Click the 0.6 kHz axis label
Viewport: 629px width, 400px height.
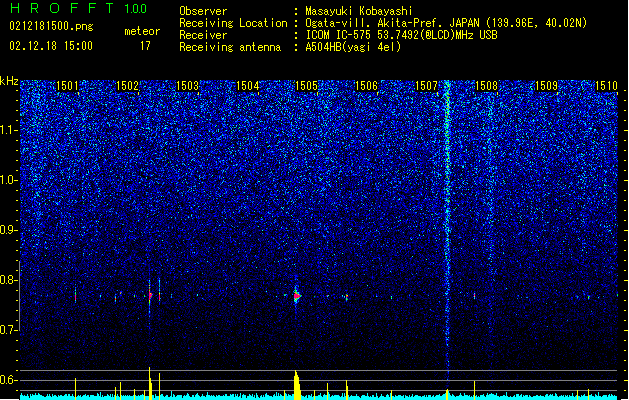(x=8, y=380)
